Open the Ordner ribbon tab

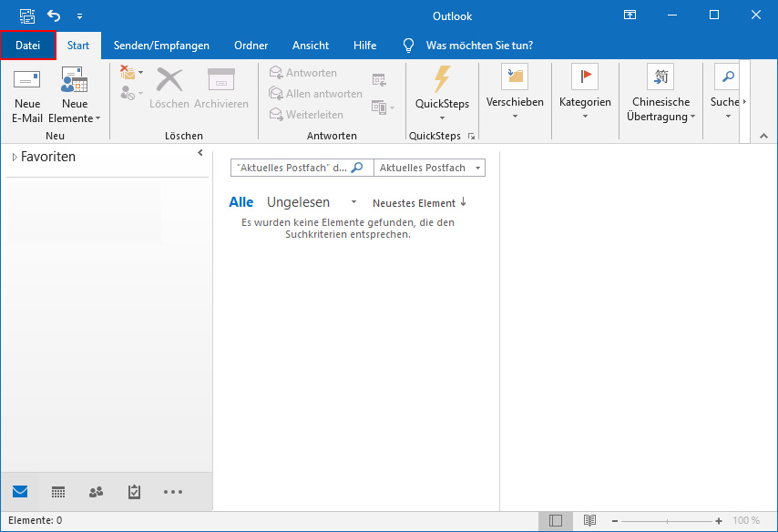tap(251, 46)
